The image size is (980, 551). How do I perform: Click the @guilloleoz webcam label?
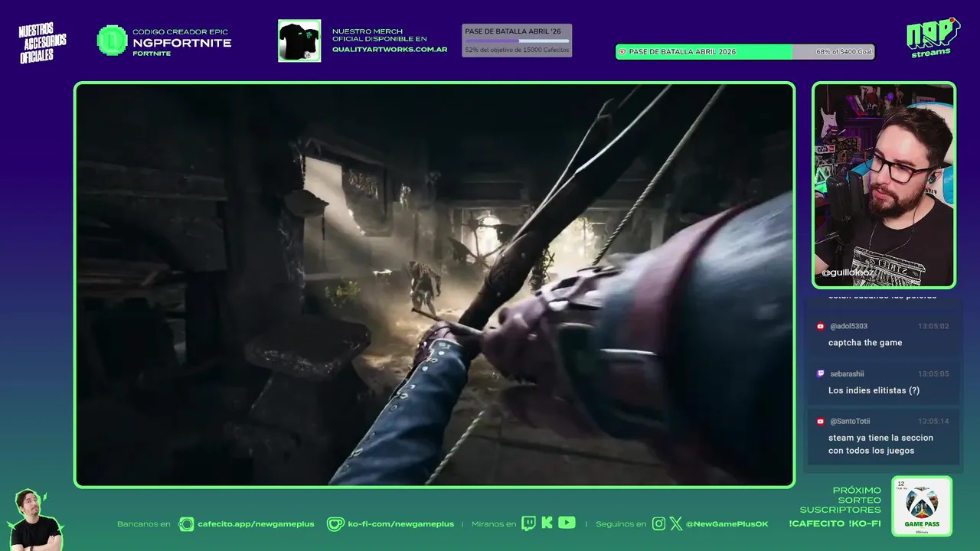[848, 272]
